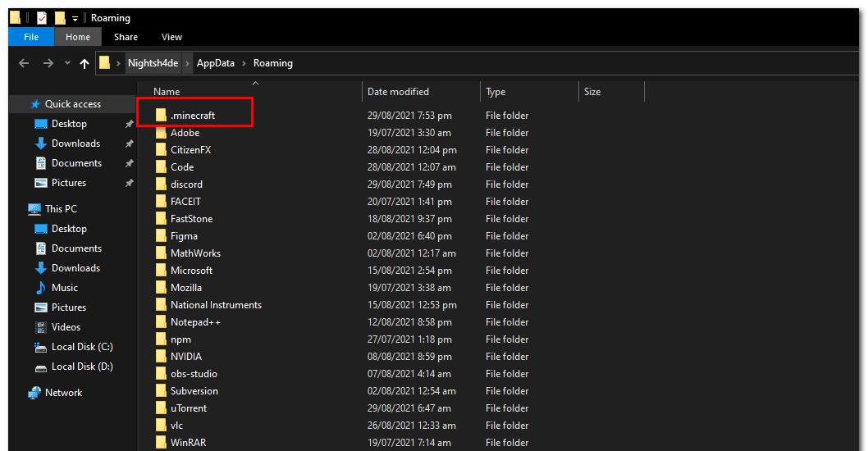Select the Subversion folder icon
The height and width of the screenshot is (451, 868).
(x=161, y=389)
